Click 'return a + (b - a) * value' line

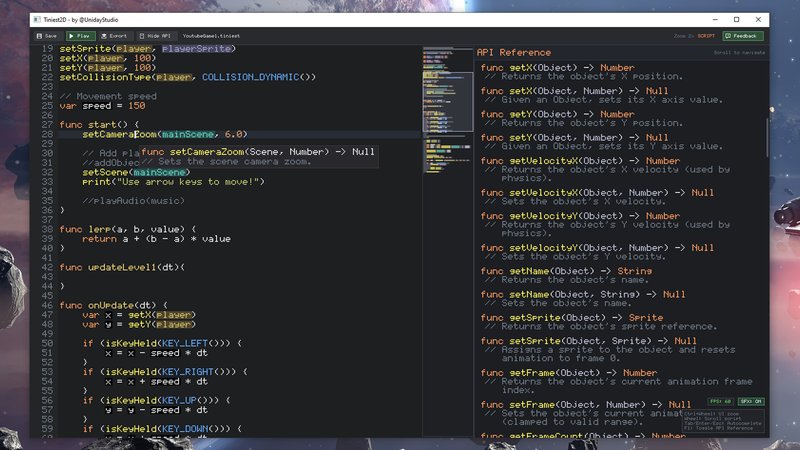[156, 239]
